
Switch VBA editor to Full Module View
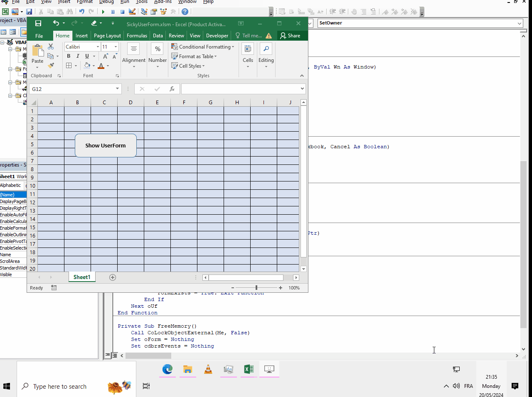[115, 355]
